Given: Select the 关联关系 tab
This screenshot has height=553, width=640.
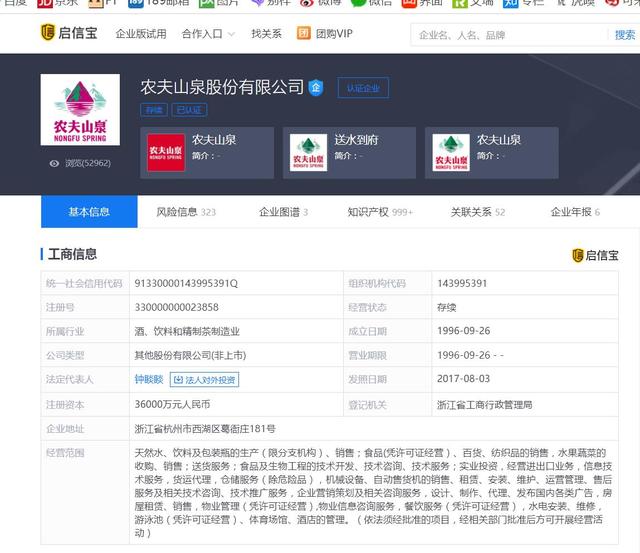Looking at the screenshot, I should pos(477,212).
